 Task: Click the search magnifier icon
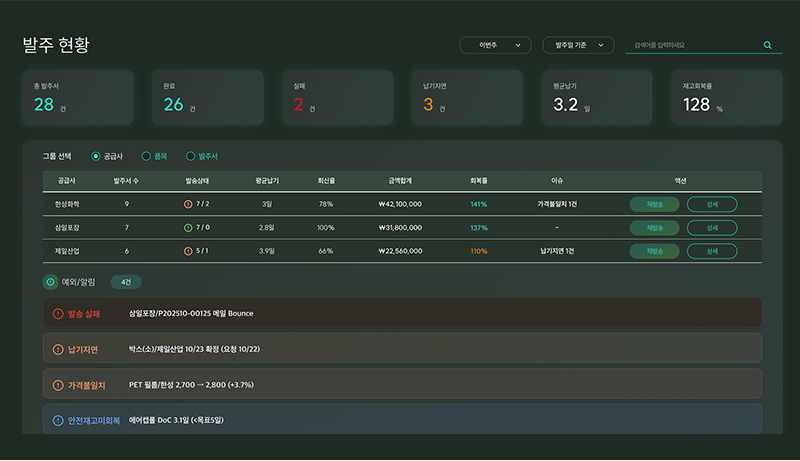point(768,45)
